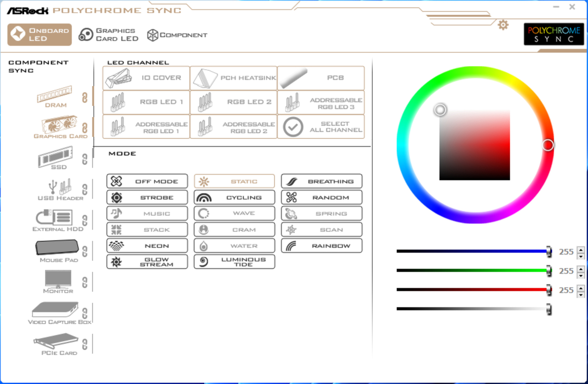Screen dimensions: 588x384
Task: Increase green value with up arrow
Action: (581, 269)
